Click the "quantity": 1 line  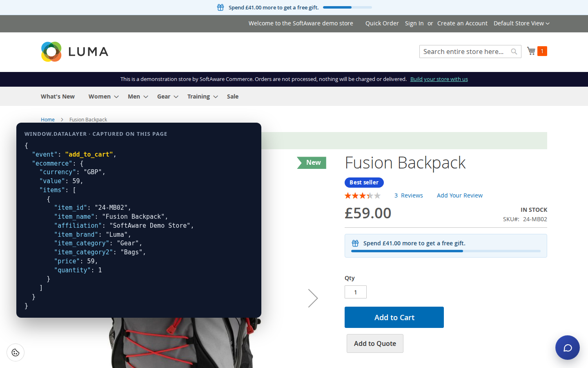coord(78,270)
